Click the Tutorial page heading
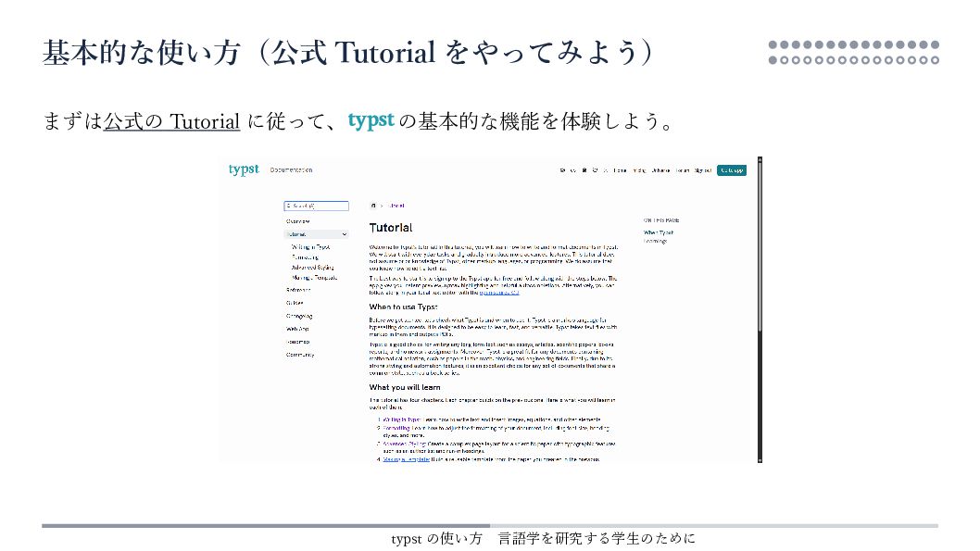Image resolution: width=980 pixels, height=551 pixels. pyautogui.click(x=391, y=228)
